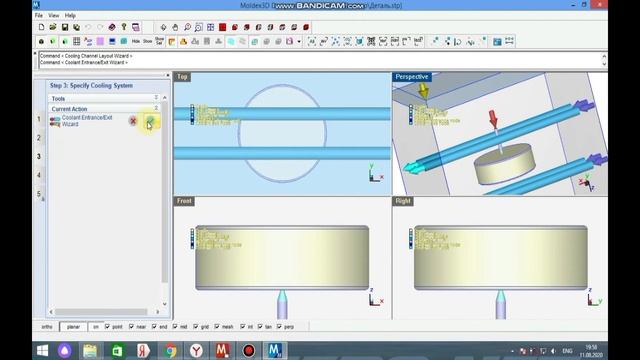Open the File menu
640x360 pixels.
(x=39, y=16)
